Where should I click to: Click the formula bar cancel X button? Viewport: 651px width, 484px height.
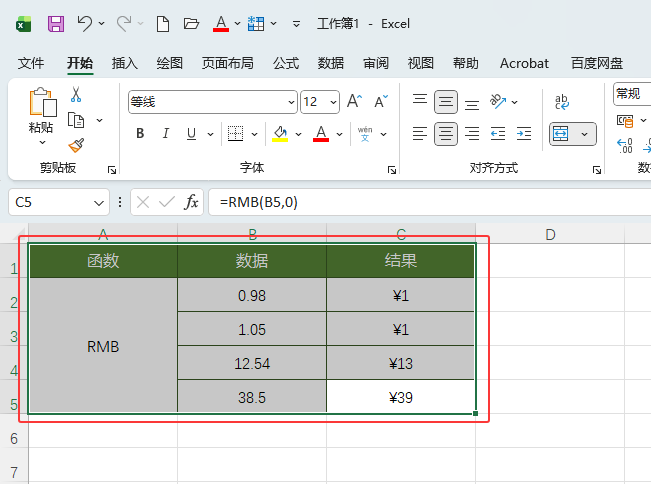coord(143,202)
